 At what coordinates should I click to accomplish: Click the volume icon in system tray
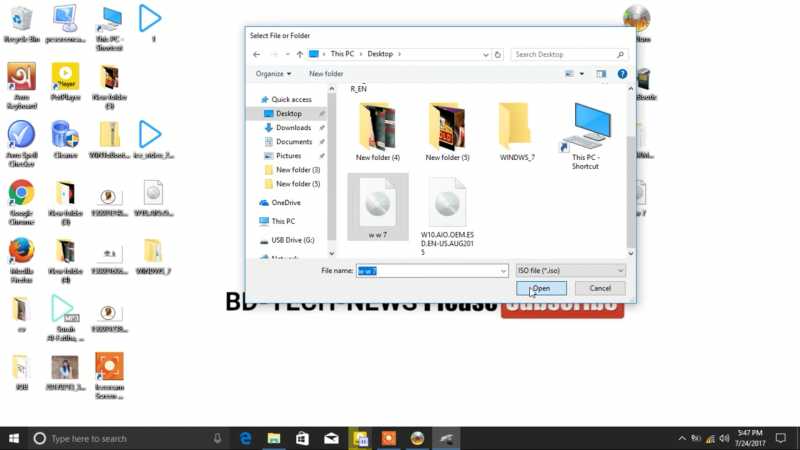pos(724,438)
